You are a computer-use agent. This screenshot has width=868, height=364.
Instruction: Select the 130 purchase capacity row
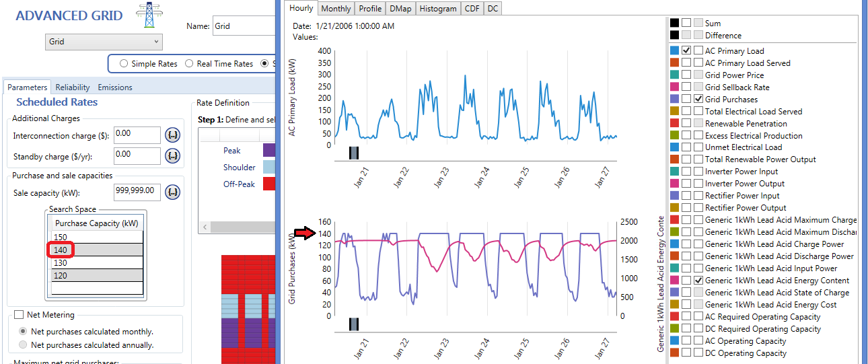97,263
